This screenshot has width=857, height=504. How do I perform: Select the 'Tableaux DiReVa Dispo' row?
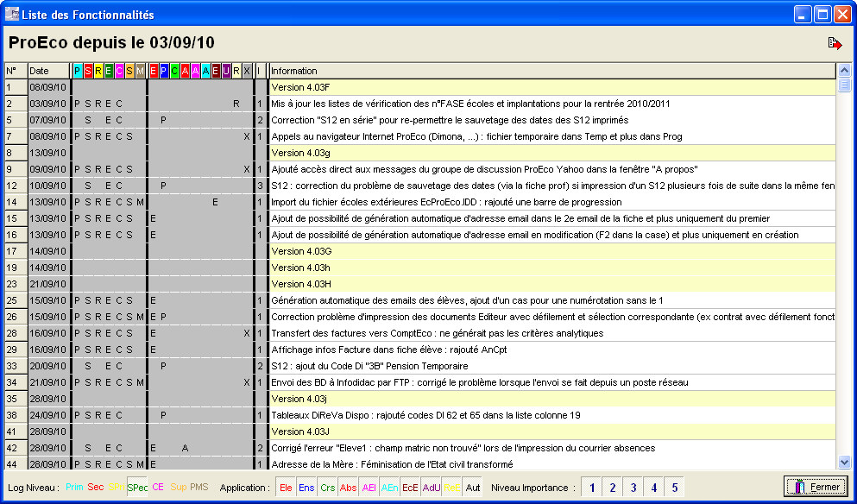(420, 415)
